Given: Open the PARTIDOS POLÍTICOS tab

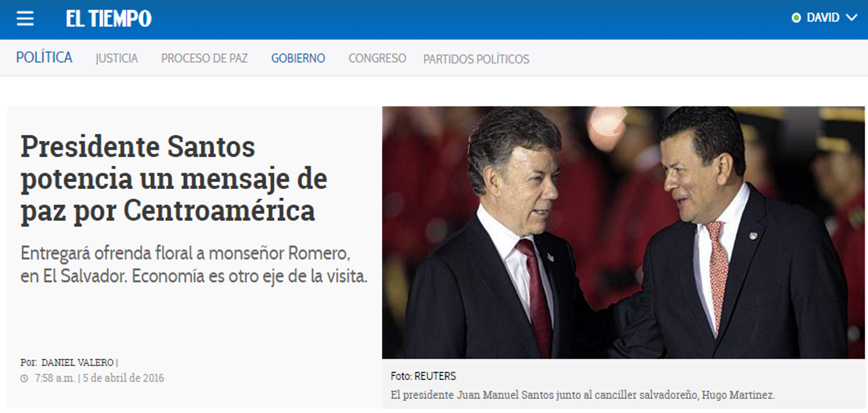Looking at the screenshot, I should pyautogui.click(x=476, y=59).
